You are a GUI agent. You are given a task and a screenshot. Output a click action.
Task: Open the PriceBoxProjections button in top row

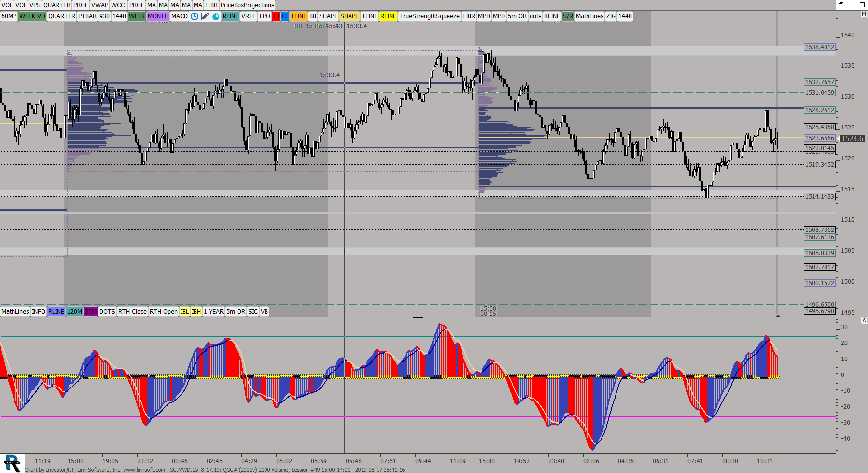point(247,5)
